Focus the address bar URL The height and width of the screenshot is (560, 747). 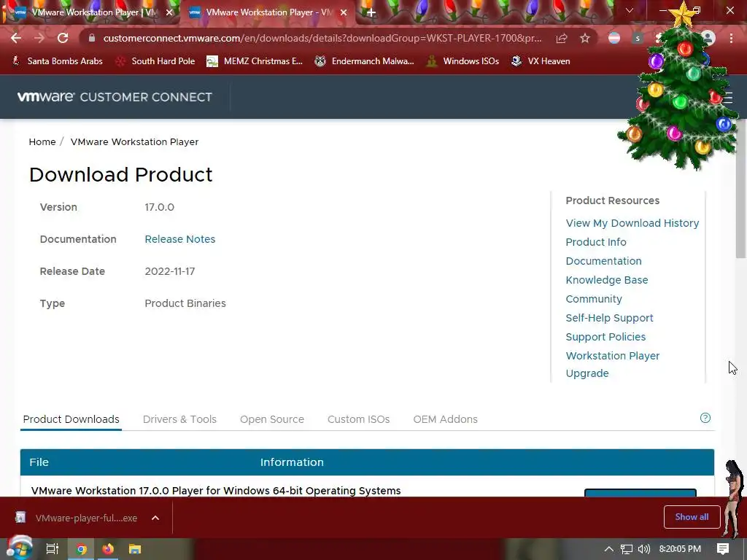click(x=322, y=38)
